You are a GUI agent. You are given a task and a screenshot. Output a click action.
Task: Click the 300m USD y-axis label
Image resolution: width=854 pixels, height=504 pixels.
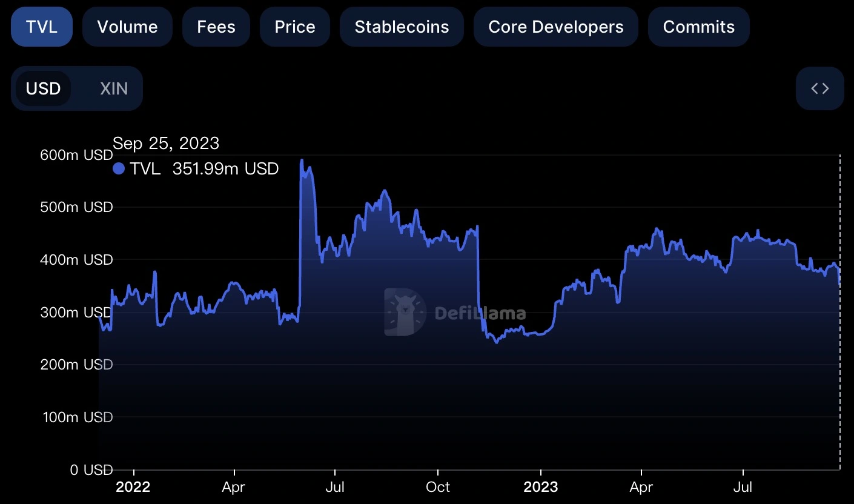76,313
